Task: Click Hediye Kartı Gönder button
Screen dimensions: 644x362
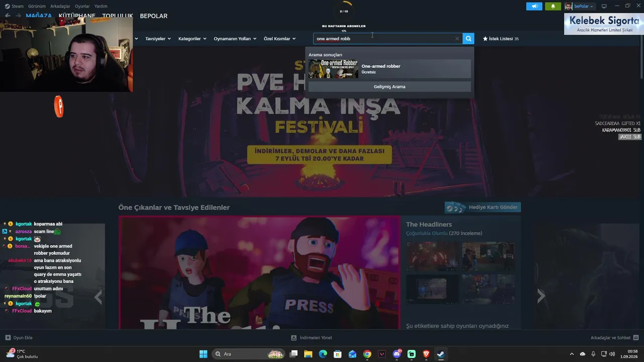Action: [x=482, y=207]
